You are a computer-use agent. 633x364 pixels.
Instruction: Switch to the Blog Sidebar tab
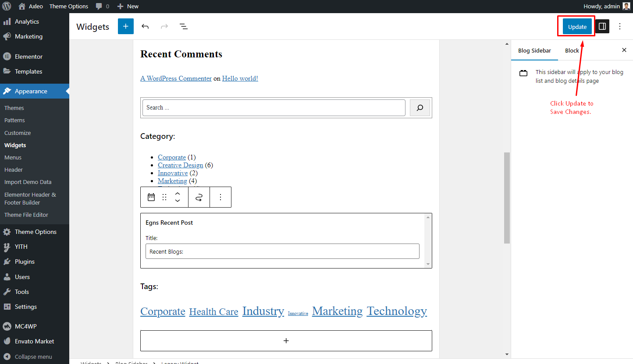pyautogui.click(x=534, y=50)
